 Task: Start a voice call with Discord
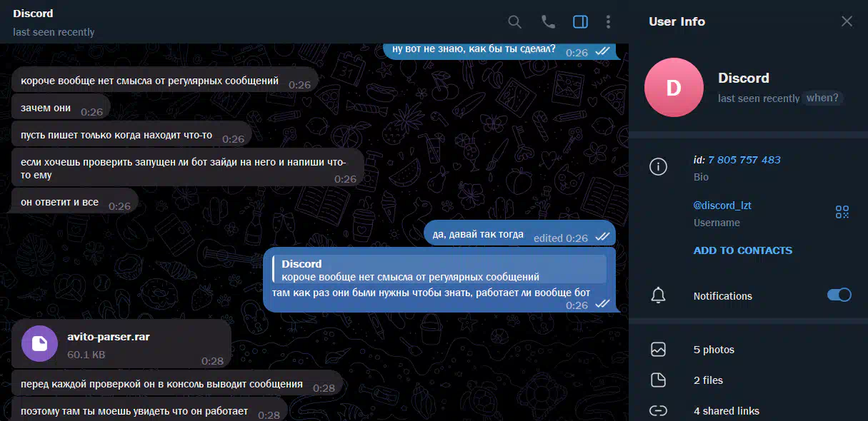point(548,22)
